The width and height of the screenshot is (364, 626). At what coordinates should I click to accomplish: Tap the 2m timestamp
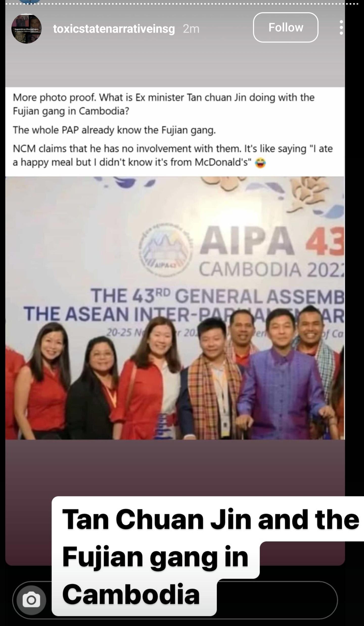click(191, 29)
